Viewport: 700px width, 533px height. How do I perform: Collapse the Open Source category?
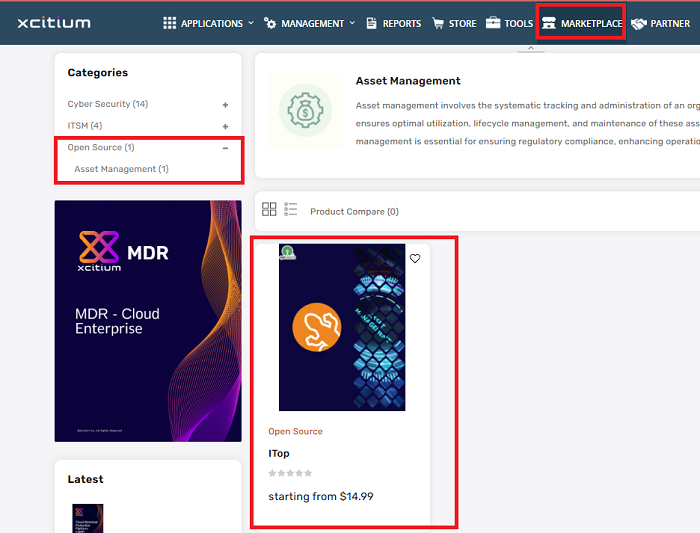225,148
